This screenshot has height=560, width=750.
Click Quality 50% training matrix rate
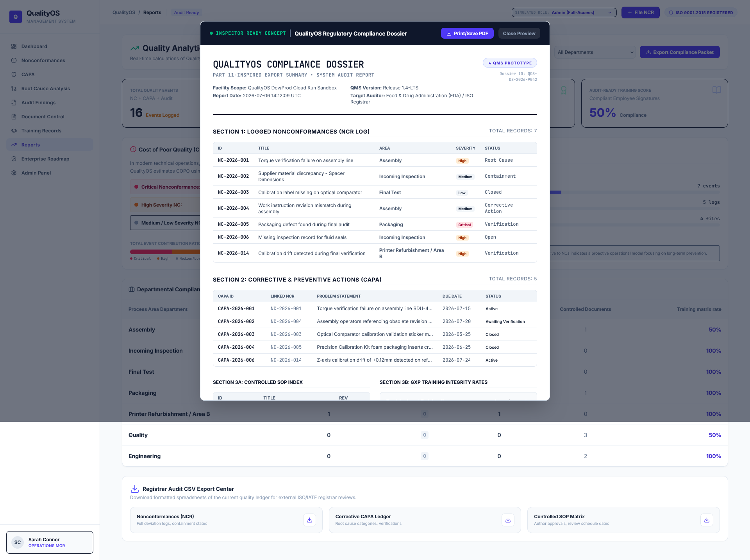point(715,435)
